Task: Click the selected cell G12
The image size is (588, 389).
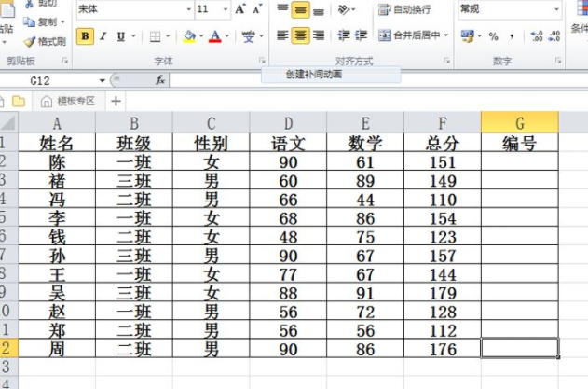Action: [520, 348]
